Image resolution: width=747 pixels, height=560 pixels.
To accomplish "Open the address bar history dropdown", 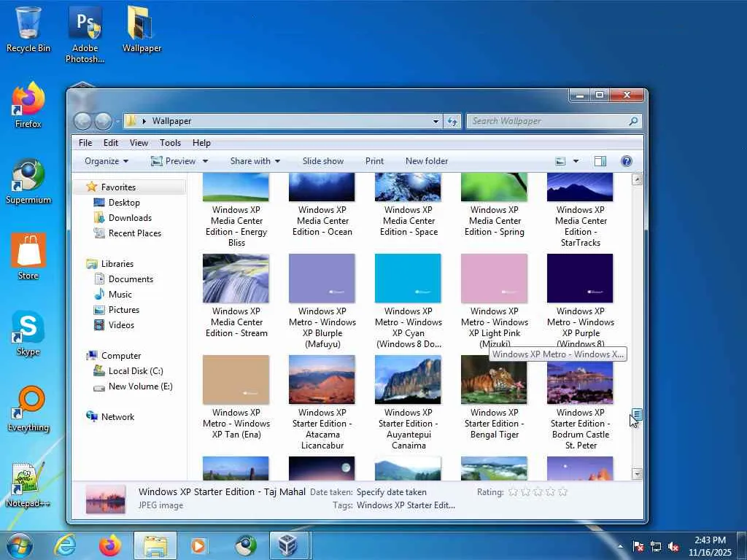I will point(436,122).
